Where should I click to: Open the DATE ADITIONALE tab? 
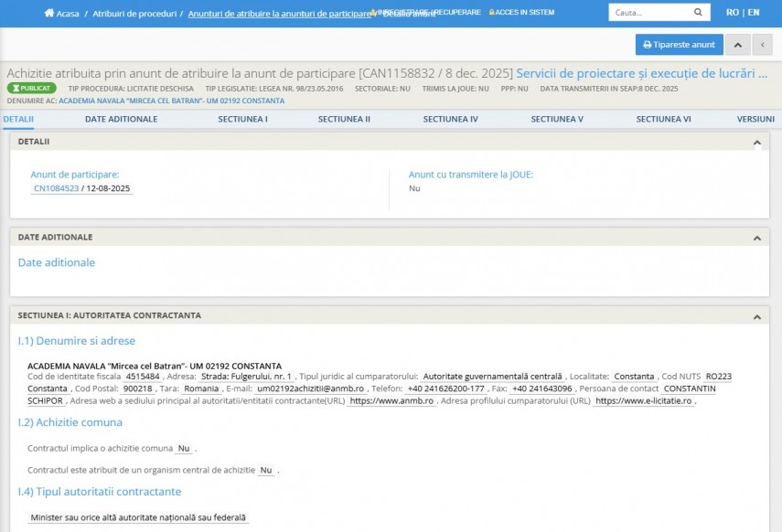click(x=121, y=119)
